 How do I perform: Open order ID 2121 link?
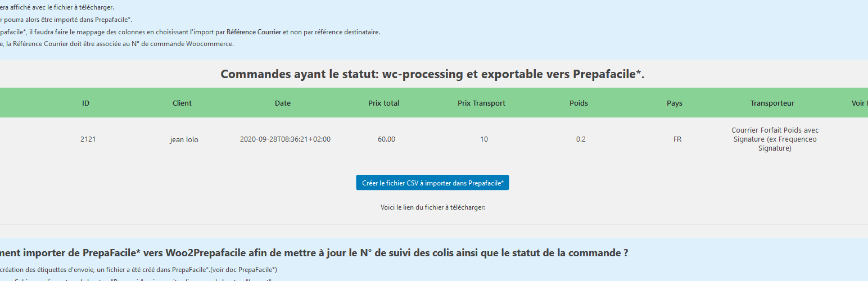click(x=88, y=139)
